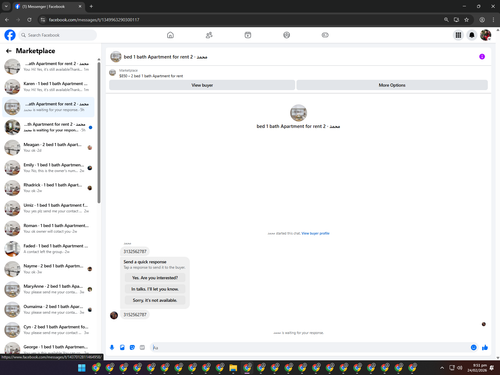Open Windows Start menu

[82, 368]
